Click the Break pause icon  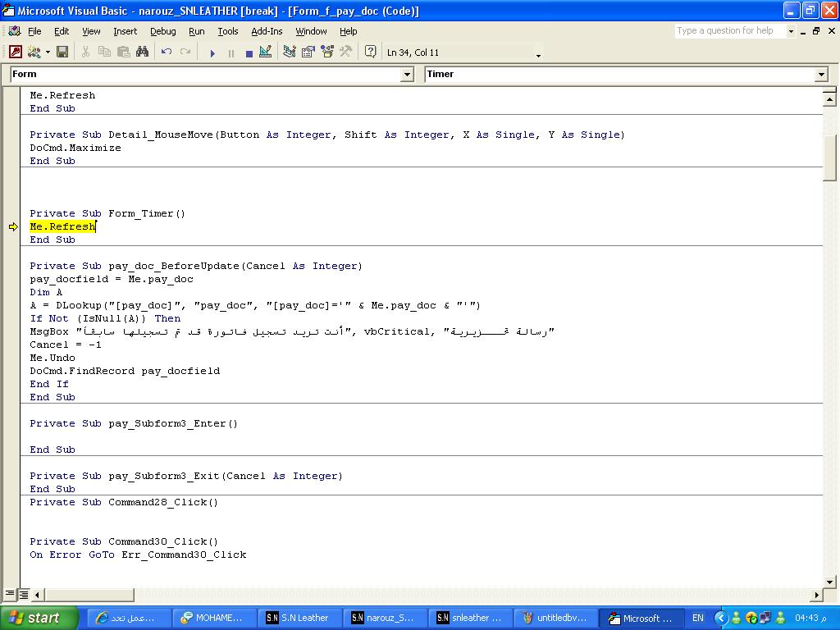[x=231, y=53]
